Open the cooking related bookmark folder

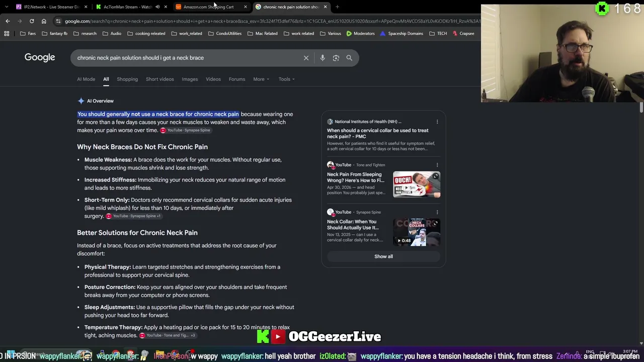146,34
